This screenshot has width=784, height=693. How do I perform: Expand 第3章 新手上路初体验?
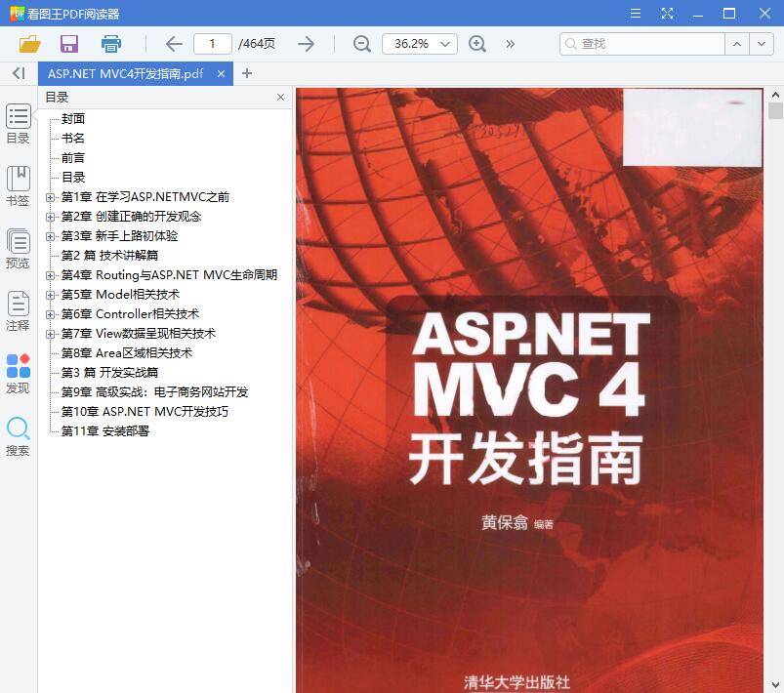coord(50,236)
